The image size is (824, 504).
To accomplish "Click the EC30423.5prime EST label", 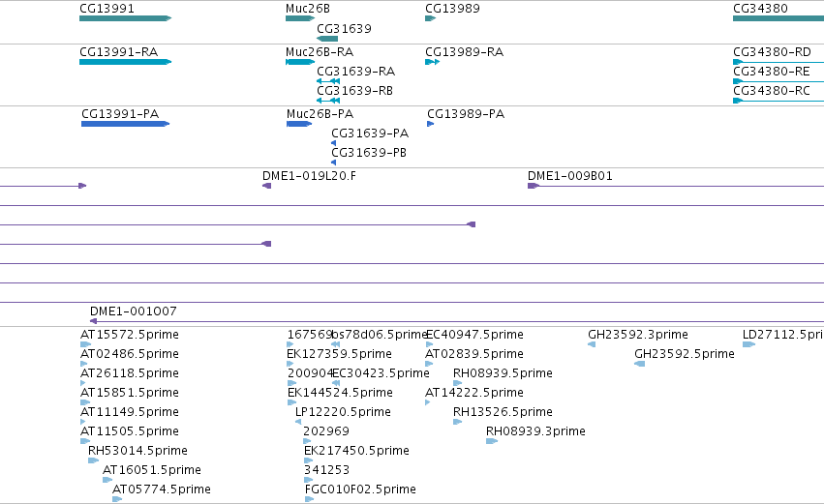I will point(381,373).
